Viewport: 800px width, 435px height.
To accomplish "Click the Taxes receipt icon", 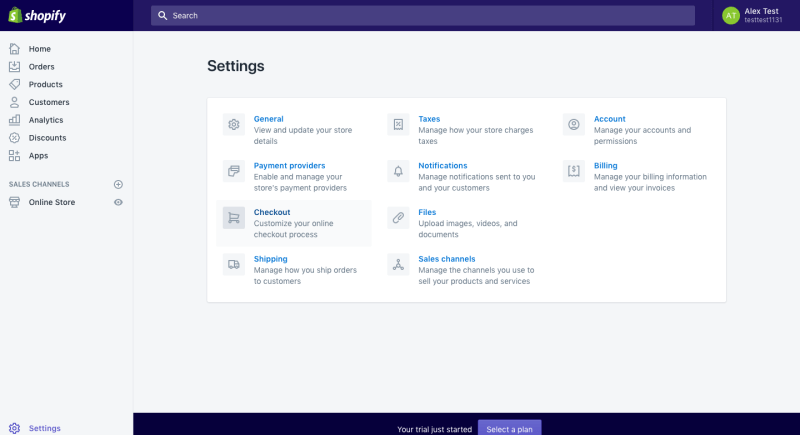I will pos(398,125).
